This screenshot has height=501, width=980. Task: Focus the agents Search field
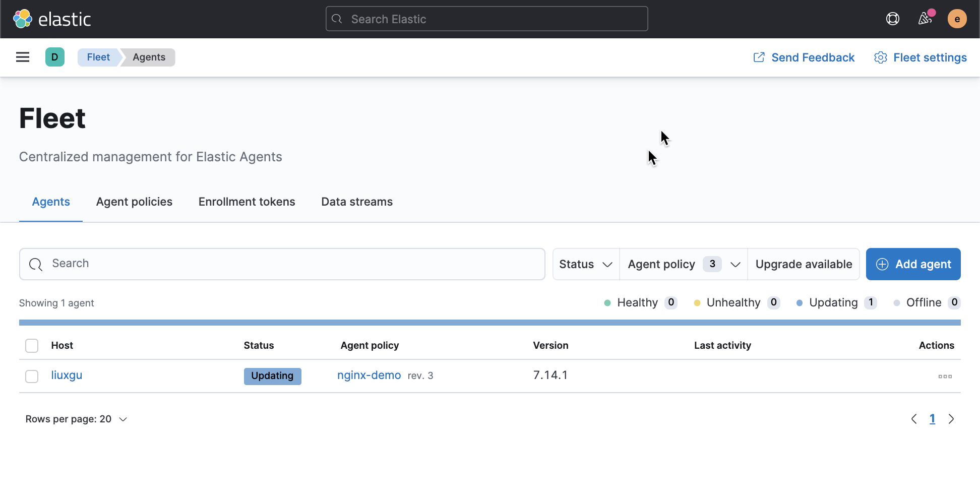[282, 264]
